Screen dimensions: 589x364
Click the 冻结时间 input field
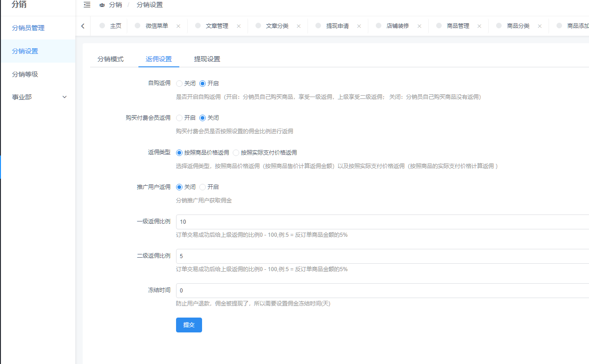382,291
